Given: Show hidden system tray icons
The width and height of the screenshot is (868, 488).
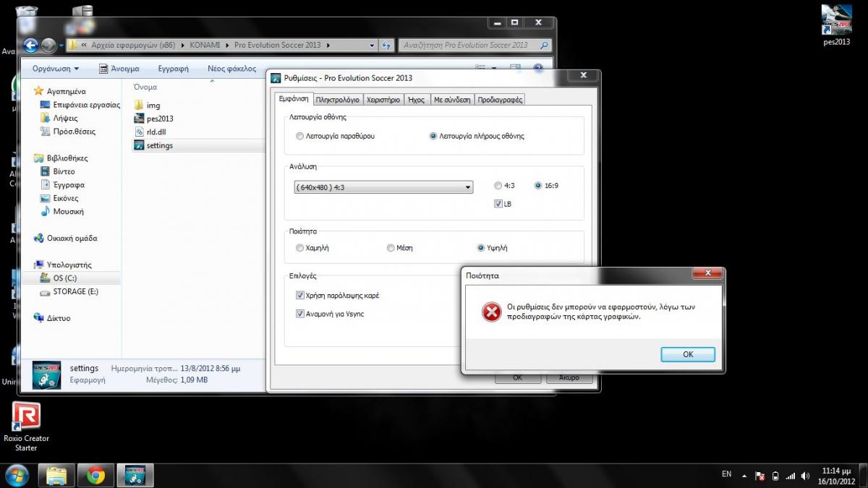Looking at the screenshot, I should pyautogui.click(x=744, y=476).
